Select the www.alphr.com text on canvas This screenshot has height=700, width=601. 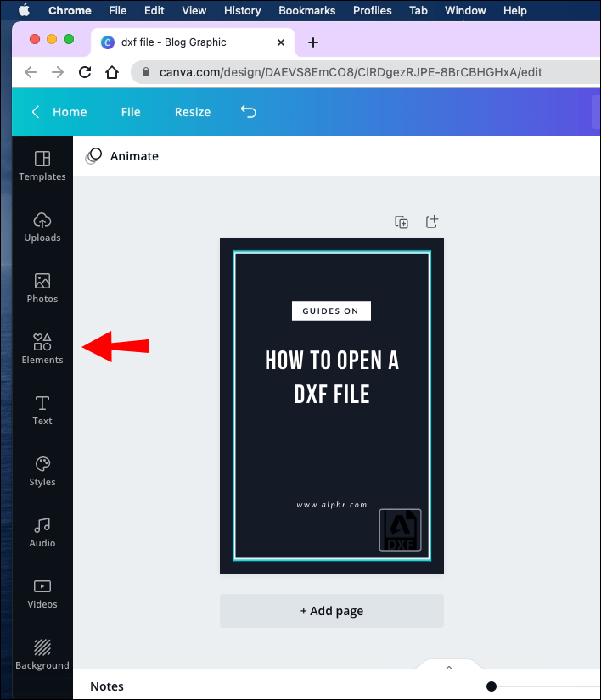pos(332,505)
